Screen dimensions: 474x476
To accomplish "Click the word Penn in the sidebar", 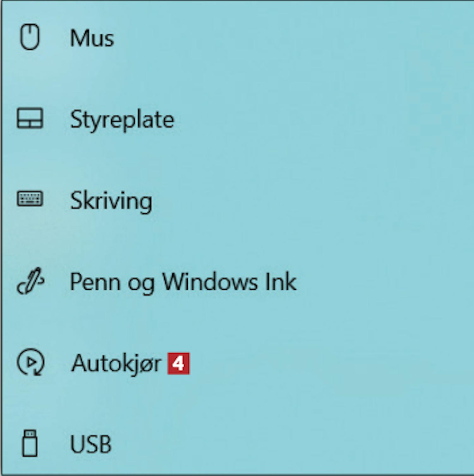I will 95,281.
